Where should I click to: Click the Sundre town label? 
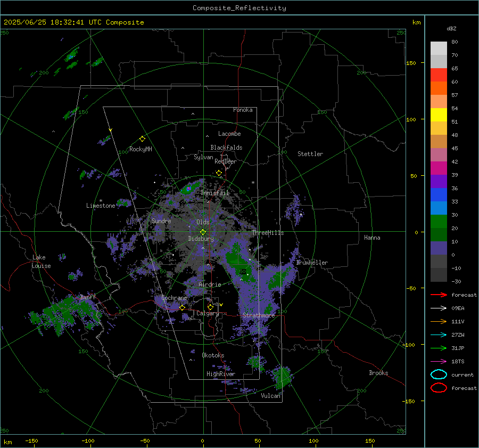pyautogui.click(x=161, y=221)
